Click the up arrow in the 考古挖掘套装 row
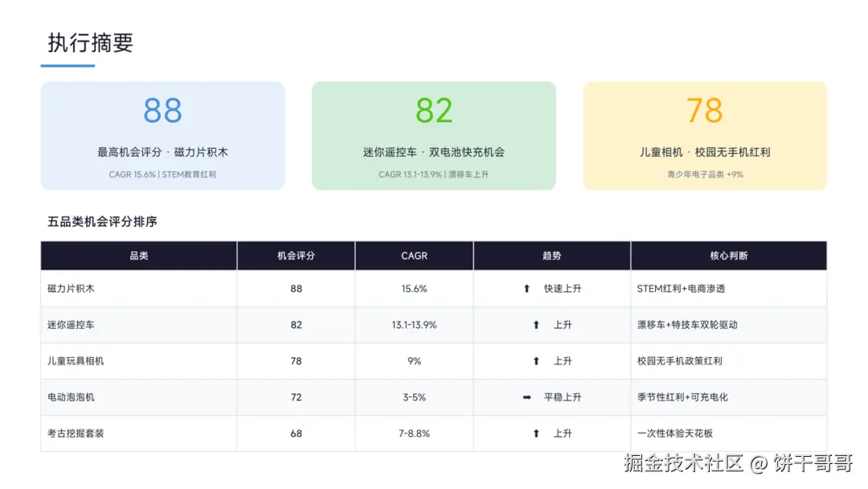 tap(536, 434)
